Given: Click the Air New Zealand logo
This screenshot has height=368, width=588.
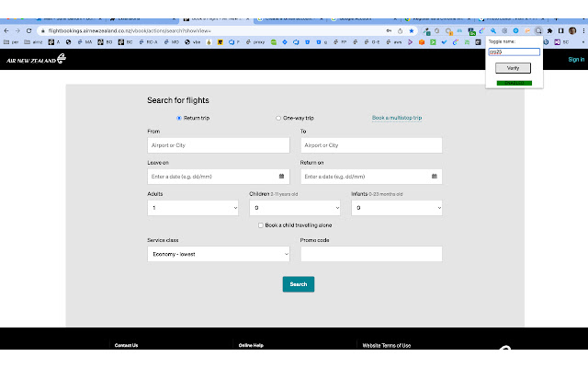Looking at the screenshot, I should (x=37, y=59).
